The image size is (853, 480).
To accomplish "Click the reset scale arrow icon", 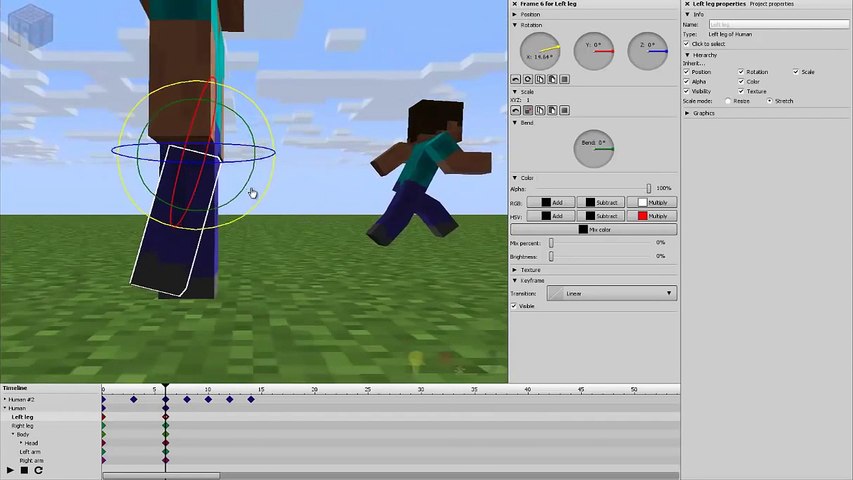I will (516, 110).
